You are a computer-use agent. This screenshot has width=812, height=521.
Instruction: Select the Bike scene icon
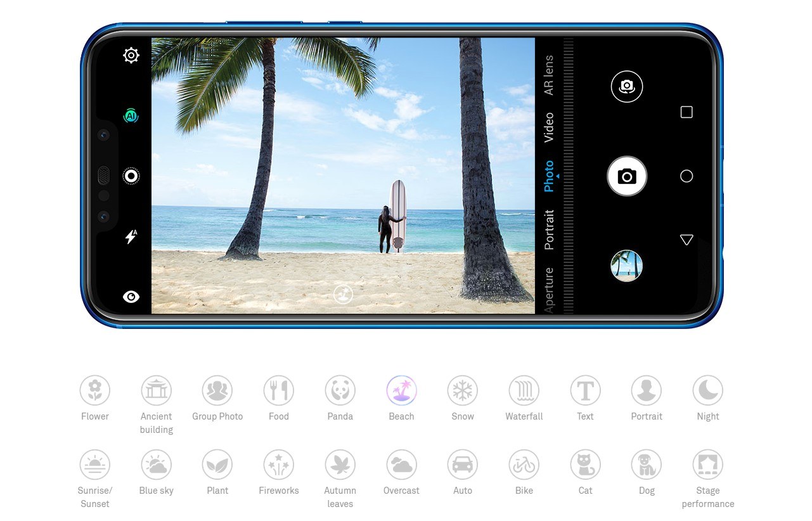click(x=524, y=465)
